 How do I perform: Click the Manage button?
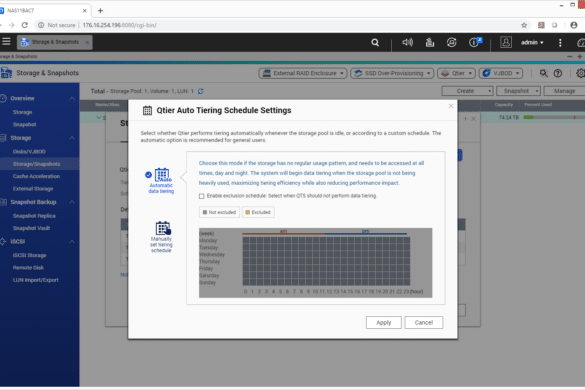click(x=564, y=91)
